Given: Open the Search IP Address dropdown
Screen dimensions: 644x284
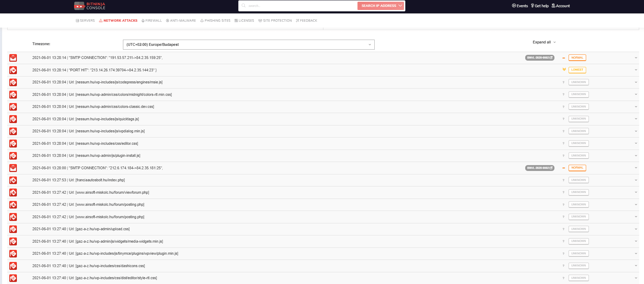Looking at the screenshot, I should (x=381, y=6).
